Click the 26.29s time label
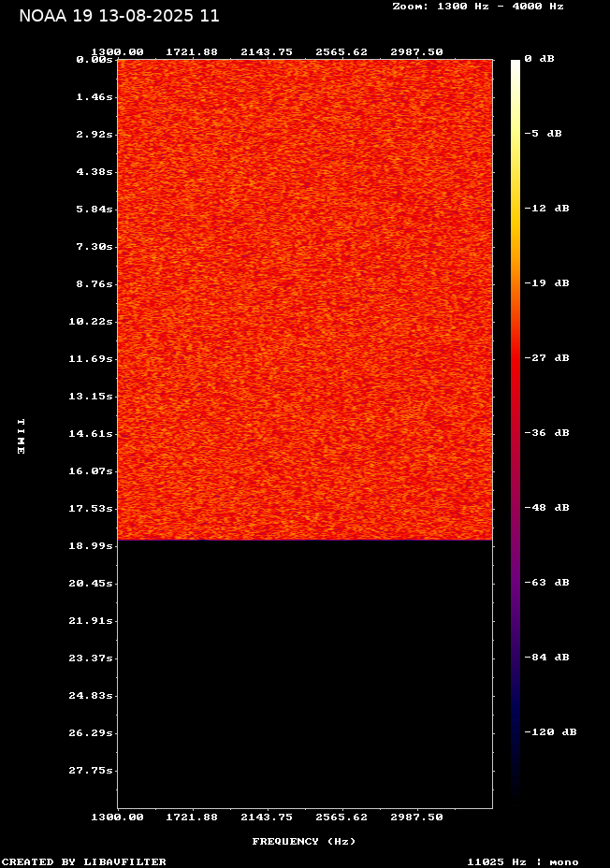 (91, 733)
